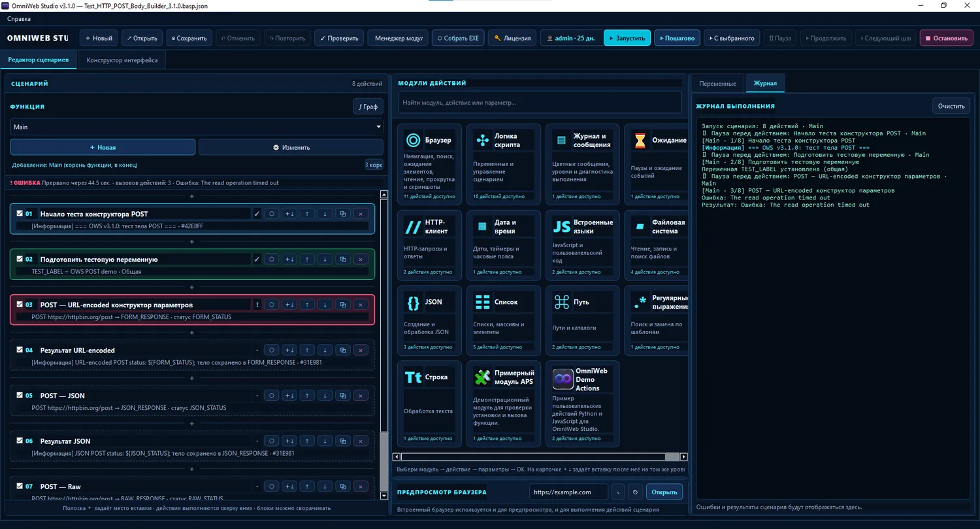Click the circle breakpoint icon on action 06

click(x=272, y=441)
